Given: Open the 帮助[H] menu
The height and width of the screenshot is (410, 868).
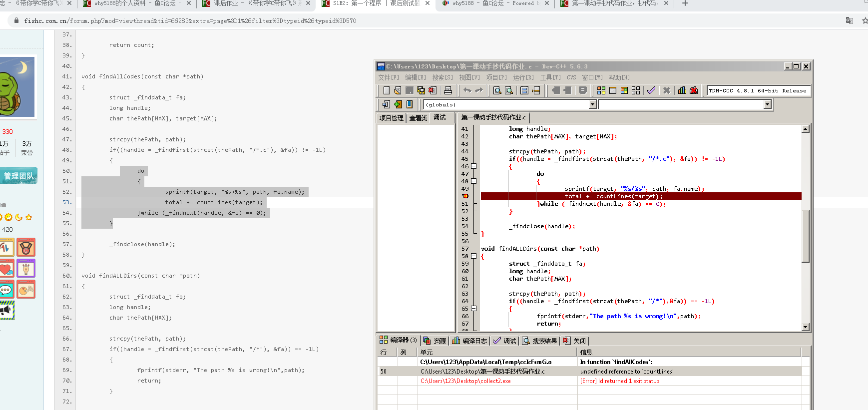Looking at the screenshot, I should point(619,77).
